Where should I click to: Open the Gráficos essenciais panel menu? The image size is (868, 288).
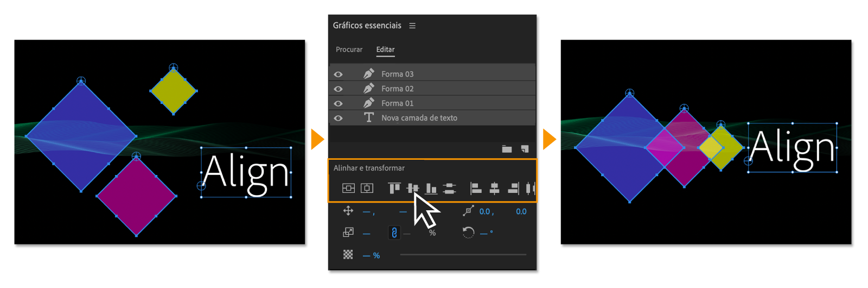[x=412, y=26]
